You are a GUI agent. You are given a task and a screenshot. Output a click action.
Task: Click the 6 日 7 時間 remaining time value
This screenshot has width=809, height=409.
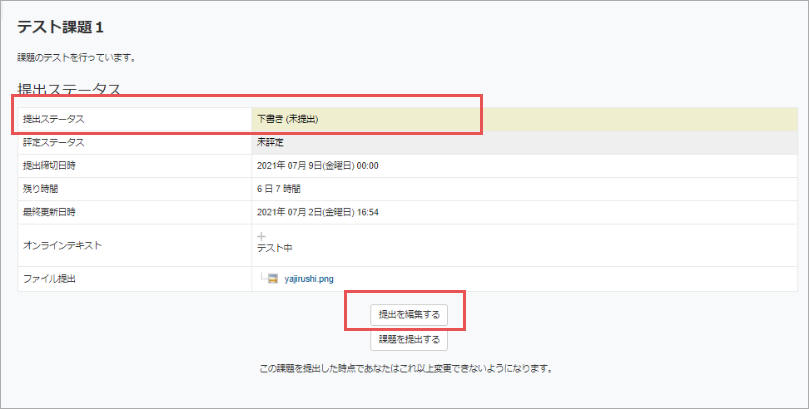point(279,188)
